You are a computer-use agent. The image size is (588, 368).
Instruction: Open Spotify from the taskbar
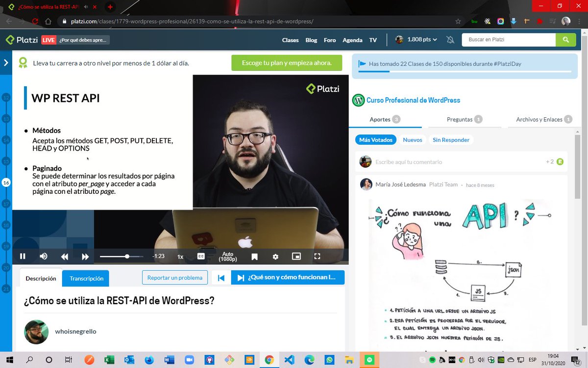[x=369, y=360]
